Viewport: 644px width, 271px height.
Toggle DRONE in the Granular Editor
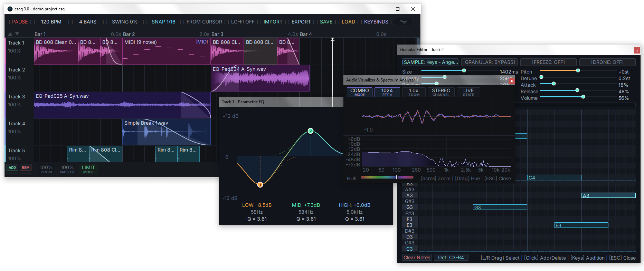(x=607, y=62)
